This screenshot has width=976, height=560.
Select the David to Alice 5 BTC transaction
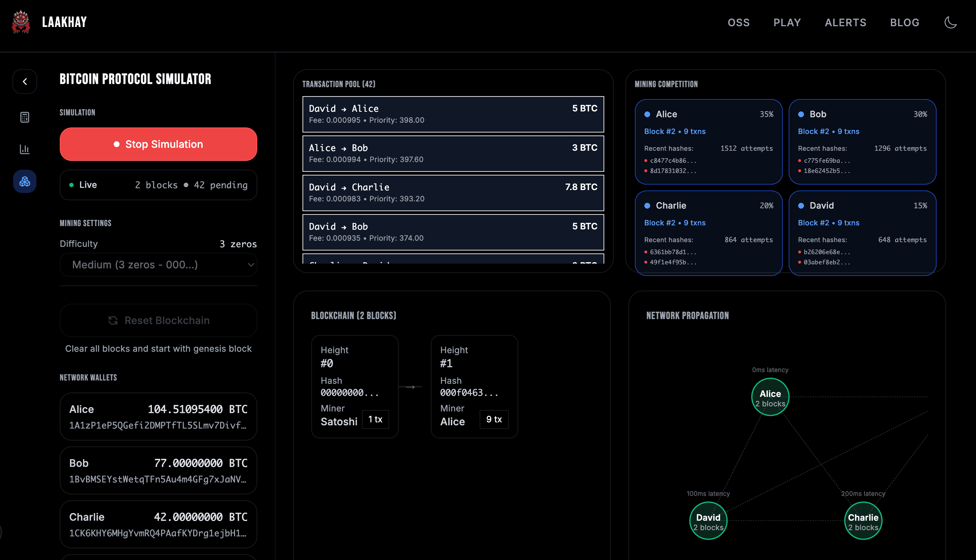(x=453, y=114)
